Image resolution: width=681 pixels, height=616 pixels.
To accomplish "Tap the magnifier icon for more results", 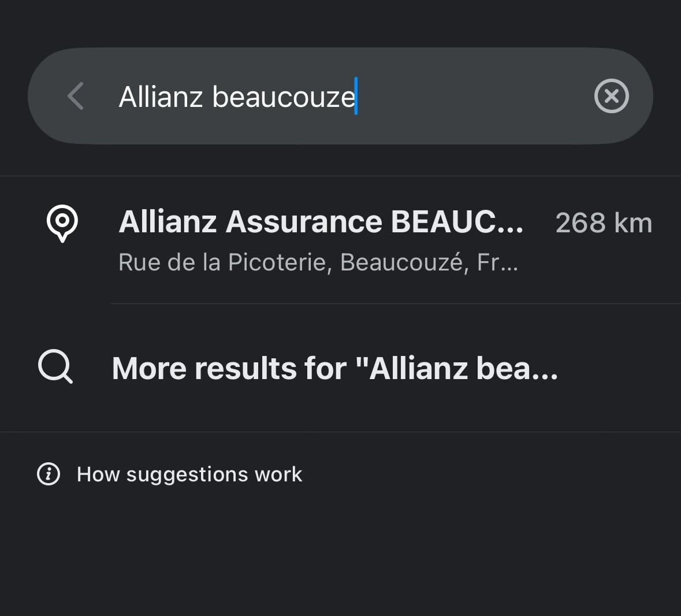I will (55, 368).
